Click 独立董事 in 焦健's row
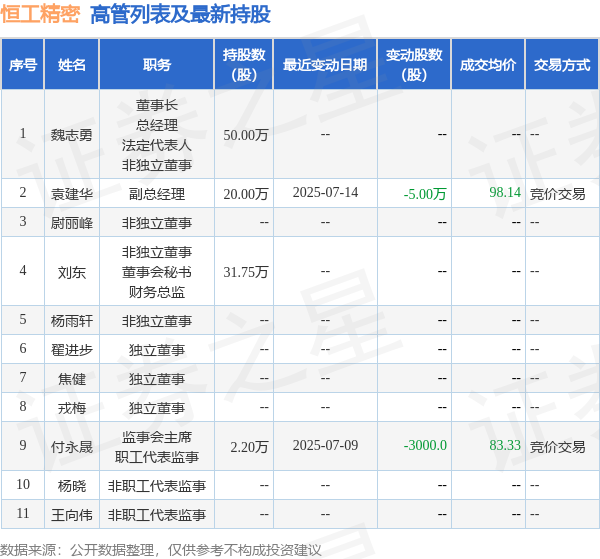 (x=157, y=379)
